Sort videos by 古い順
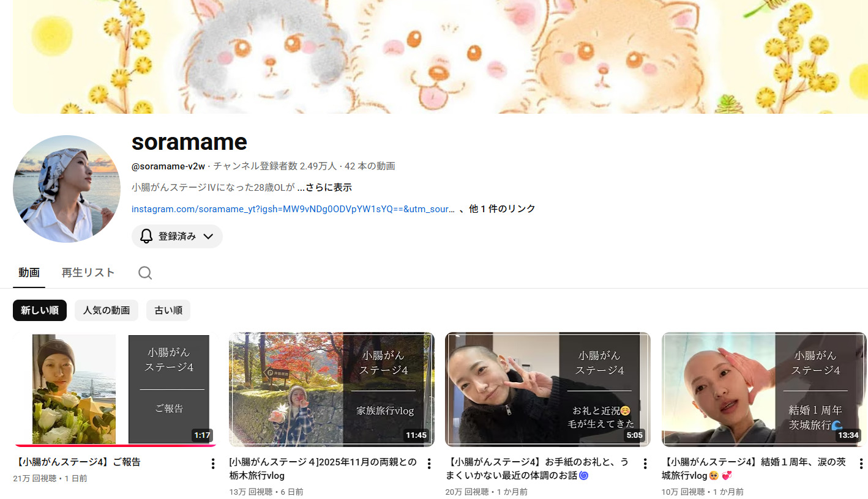The height and width of the screenshot is (499, 868). coord(168,311)
